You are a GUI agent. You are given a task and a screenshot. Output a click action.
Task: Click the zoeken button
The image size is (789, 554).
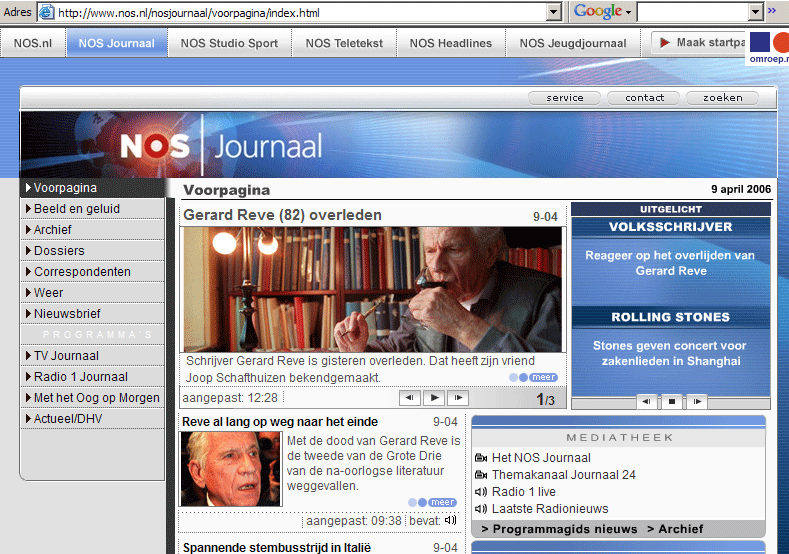(x=722, y=98)
